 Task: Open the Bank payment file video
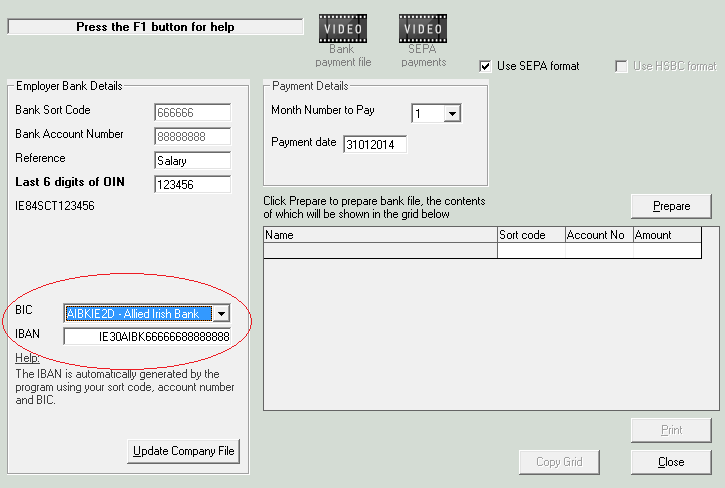(x=343, y=29)
